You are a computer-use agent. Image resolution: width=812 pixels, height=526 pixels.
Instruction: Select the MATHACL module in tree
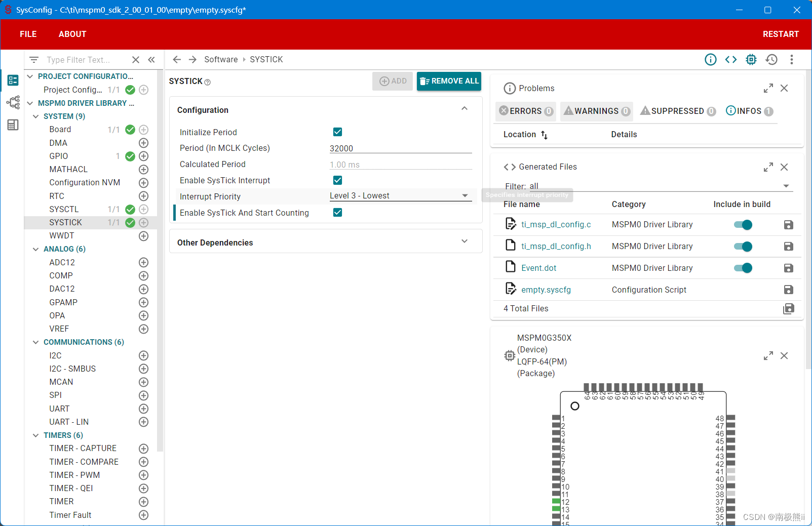(68, 170)
